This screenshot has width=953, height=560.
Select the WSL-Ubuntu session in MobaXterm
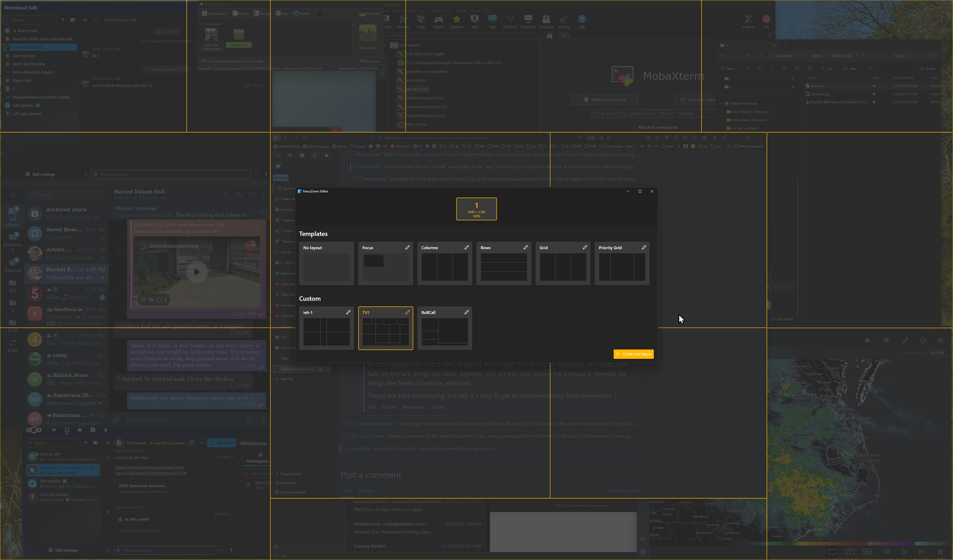point(412,124)
